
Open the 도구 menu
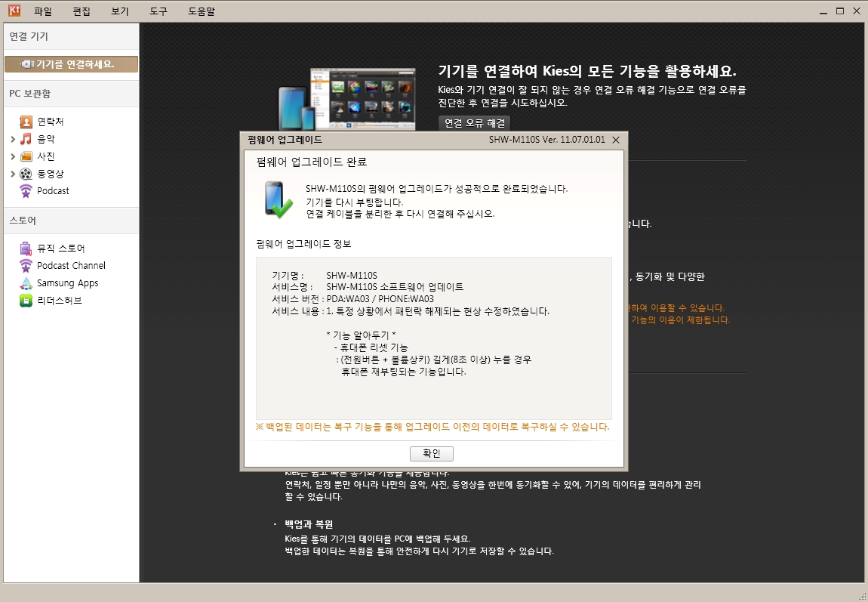[x=159, y=11]
